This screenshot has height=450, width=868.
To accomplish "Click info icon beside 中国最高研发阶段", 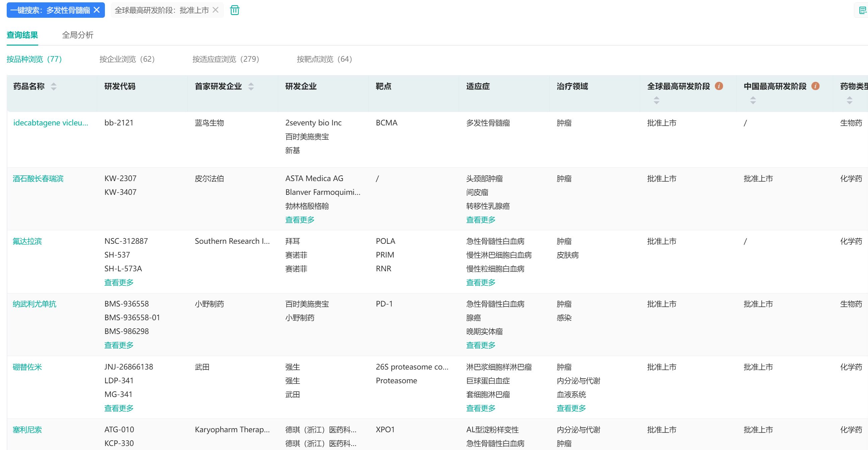I will click(815, 86).
